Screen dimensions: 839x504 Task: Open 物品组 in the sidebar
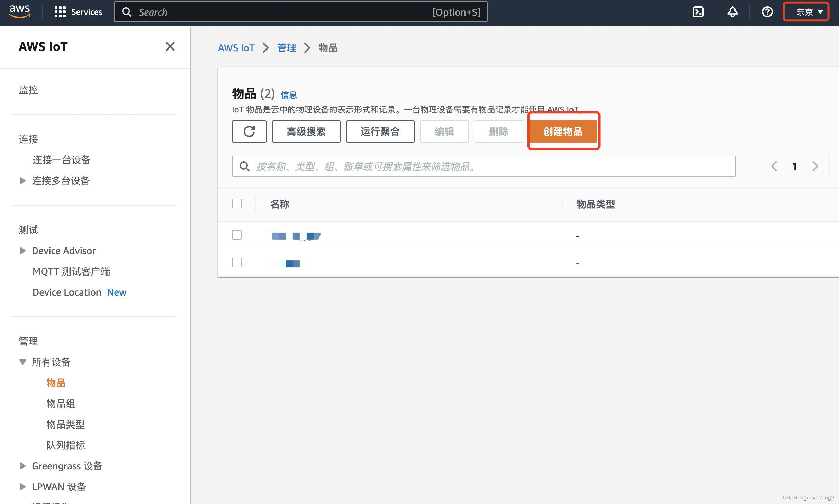[61, 404]
